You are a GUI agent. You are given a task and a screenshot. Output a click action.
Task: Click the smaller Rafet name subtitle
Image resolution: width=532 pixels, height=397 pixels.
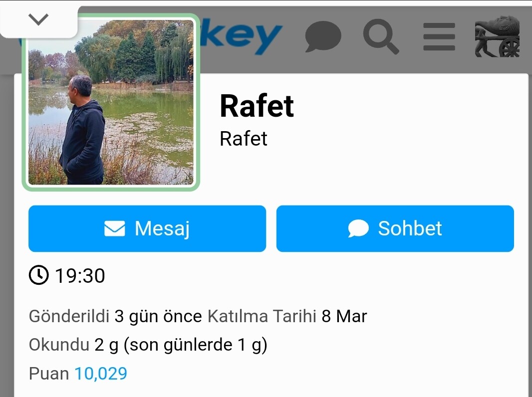pos(243,139)
